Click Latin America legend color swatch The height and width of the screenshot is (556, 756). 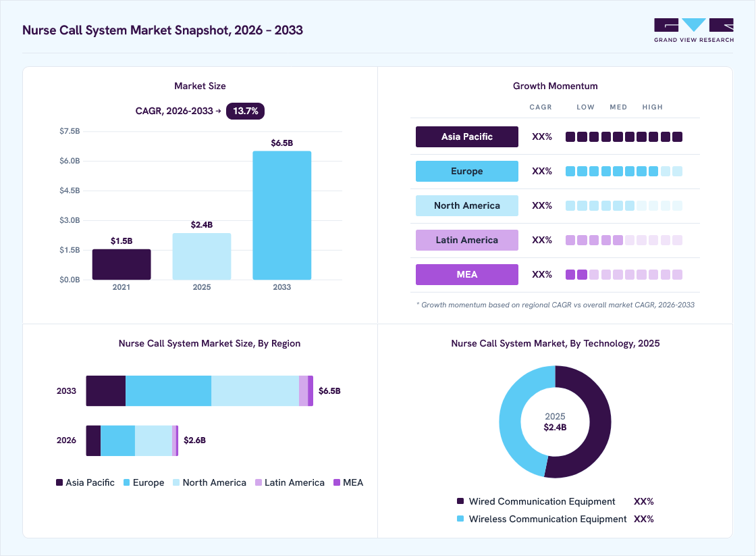point(259,482)
